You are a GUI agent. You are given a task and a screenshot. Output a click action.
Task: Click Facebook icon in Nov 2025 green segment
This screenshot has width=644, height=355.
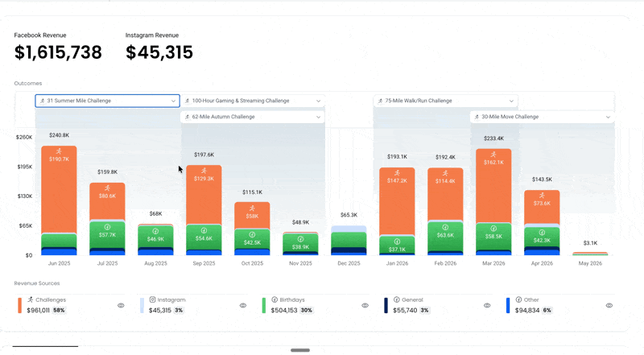point(300,239)
